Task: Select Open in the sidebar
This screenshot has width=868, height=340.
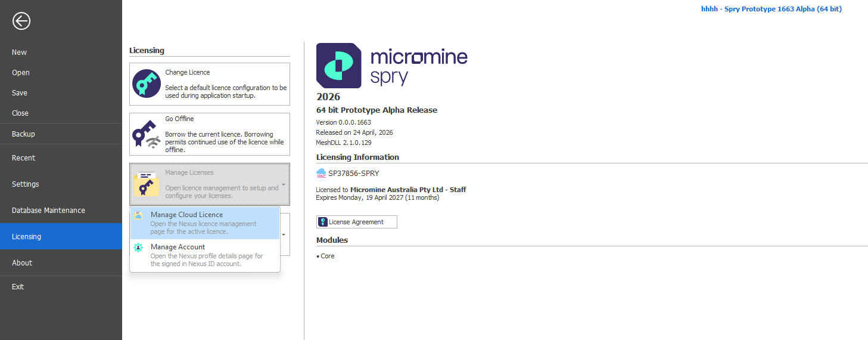Action: coord(61,73)
